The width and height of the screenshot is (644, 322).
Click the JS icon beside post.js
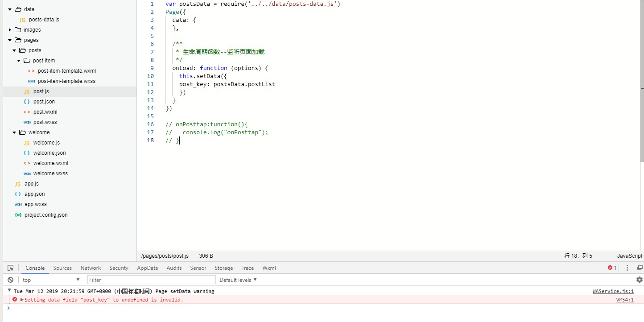(x=27, y=91)
